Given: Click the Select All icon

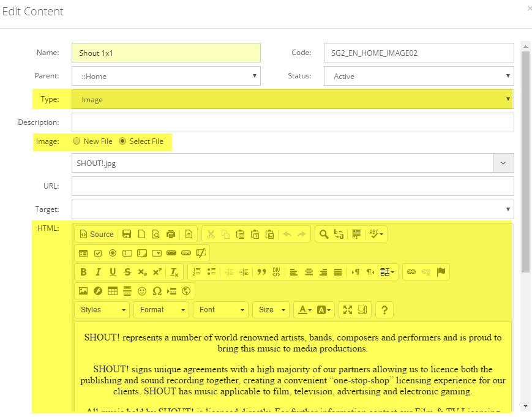Looking at the screenshot, I should pos(356,234).
